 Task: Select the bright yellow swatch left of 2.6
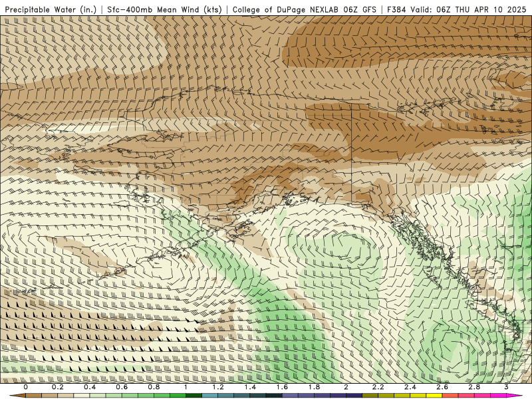coord(434,396)
